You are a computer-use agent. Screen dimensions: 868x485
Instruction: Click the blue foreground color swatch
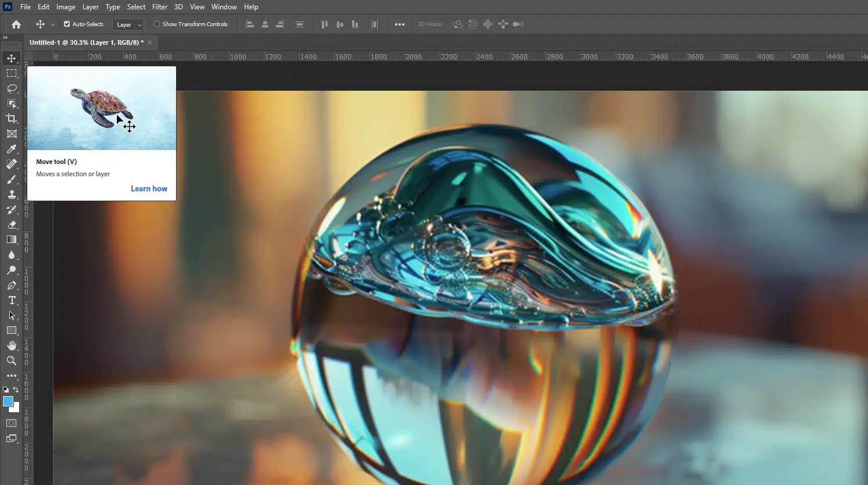pyautogui.click(x=8, y=401)
